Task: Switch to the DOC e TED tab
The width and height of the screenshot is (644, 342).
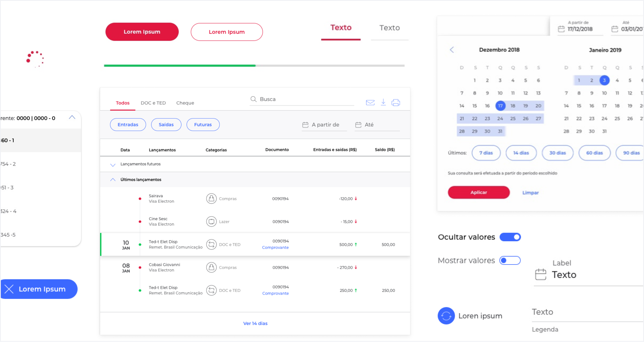Action: [x=153, y=103]
